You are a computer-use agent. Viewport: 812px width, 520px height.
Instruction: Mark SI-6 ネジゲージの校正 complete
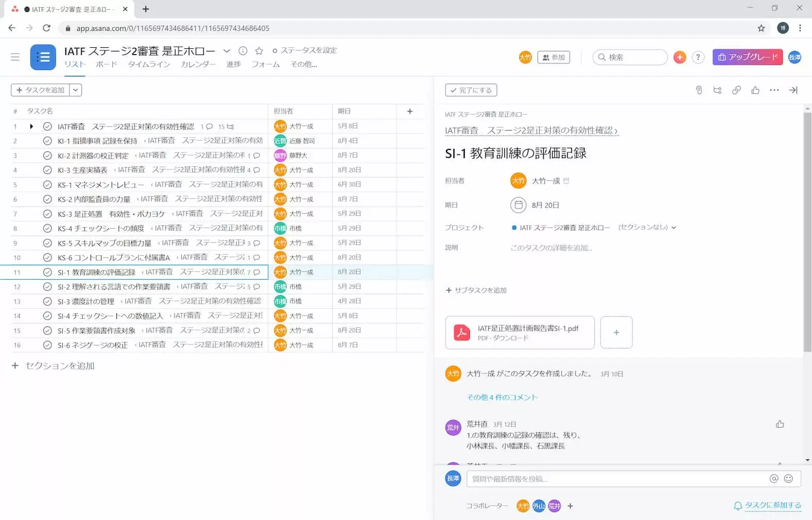47,345
